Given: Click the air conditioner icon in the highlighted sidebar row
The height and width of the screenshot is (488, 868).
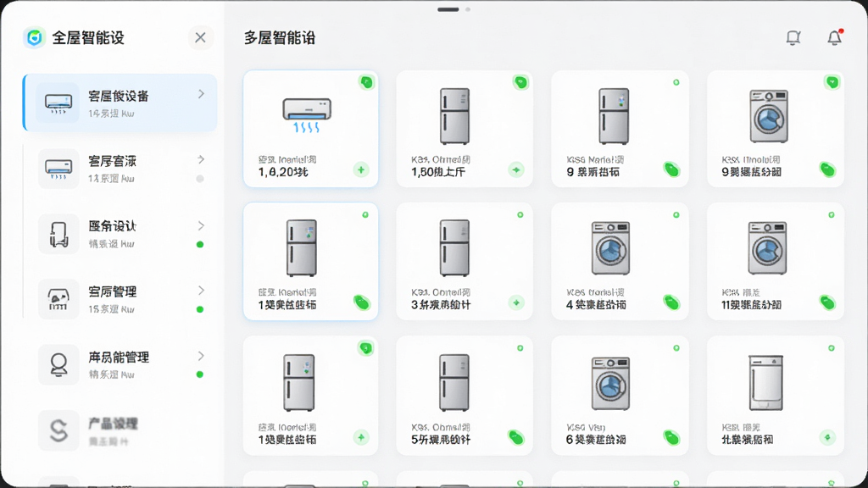Looking at the screenshot, I should tap(58, 103).
